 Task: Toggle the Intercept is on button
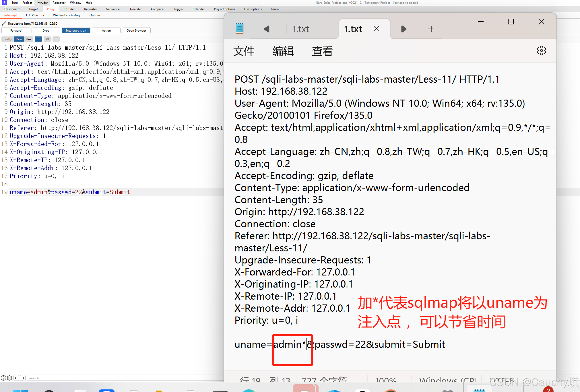76,30
